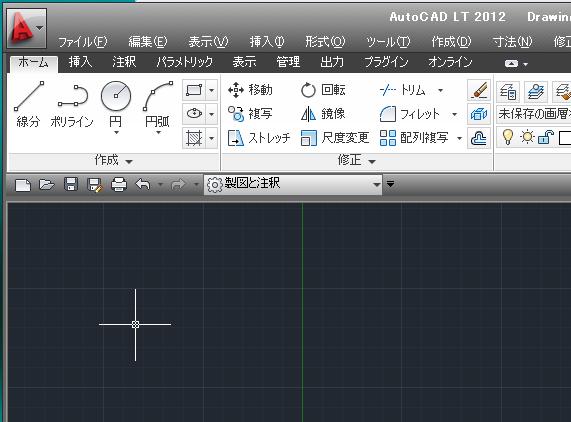571x422 pixels.
Task: Toggle the layer freeze sun icon
Action: point(527,137)
